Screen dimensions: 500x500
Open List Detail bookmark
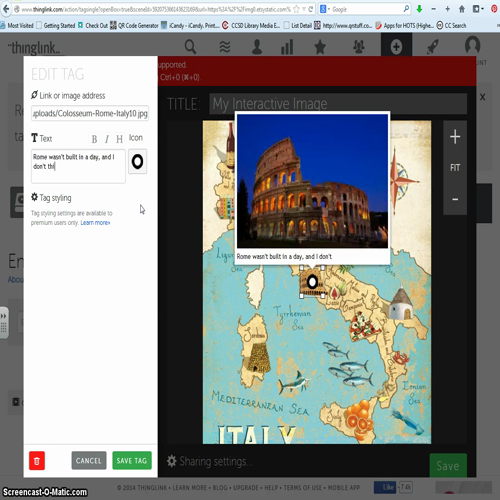tap(298, 25)
